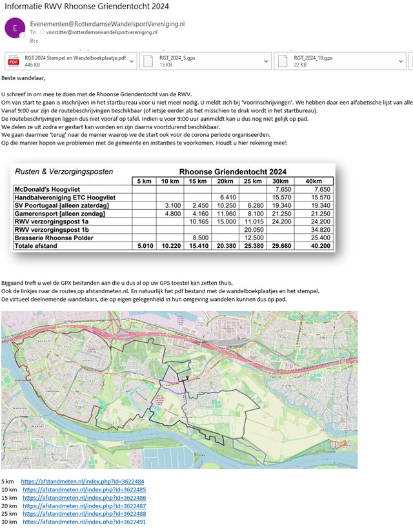Open the 20 km route link
The image size is (413, 532).
pos(84,506)
